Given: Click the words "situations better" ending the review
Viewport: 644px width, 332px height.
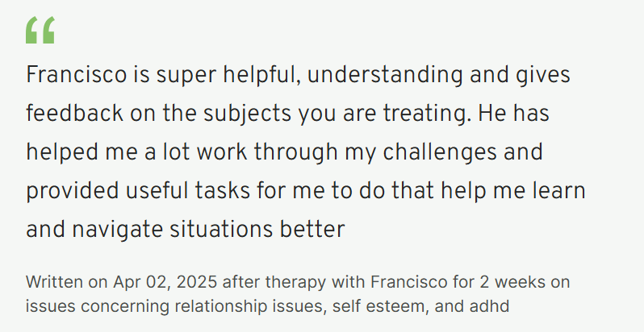Looking at the screenshot, I should 257,230.
